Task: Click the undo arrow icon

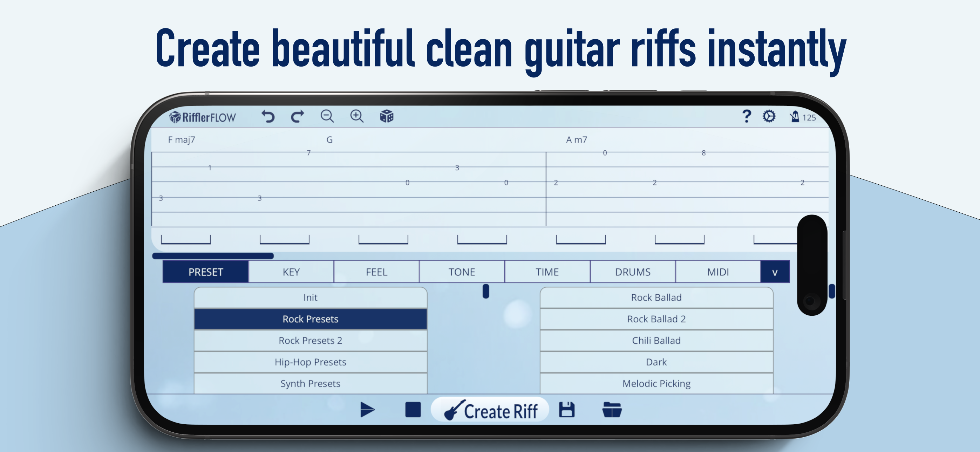Action: tap(268, 116)
